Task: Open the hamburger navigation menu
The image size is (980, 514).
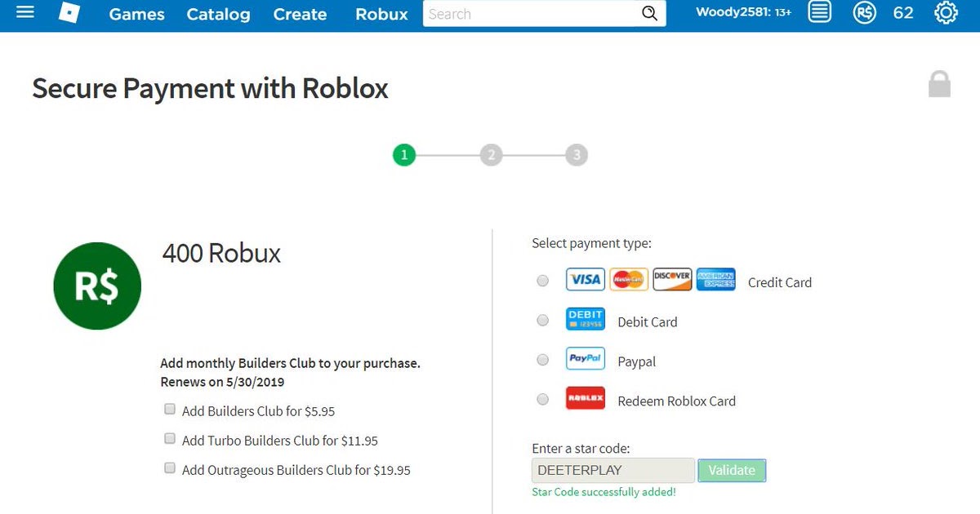Action: (25, 12)
